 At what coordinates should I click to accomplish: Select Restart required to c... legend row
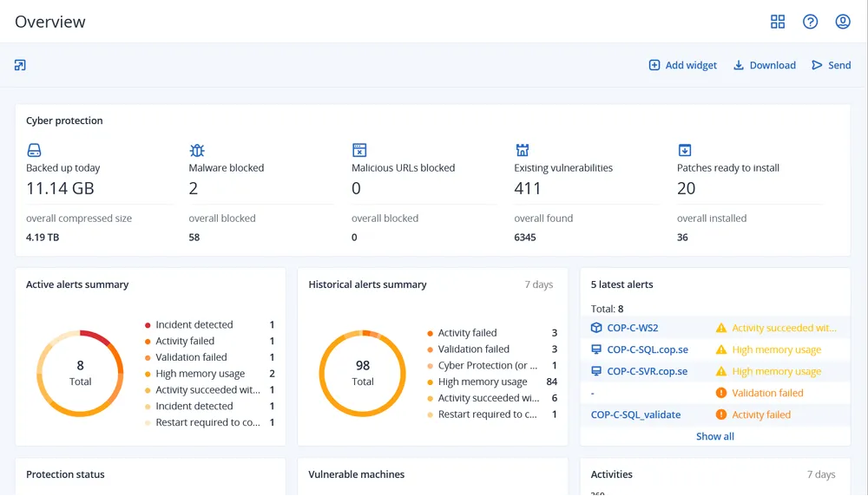click(x=492, y=414)
